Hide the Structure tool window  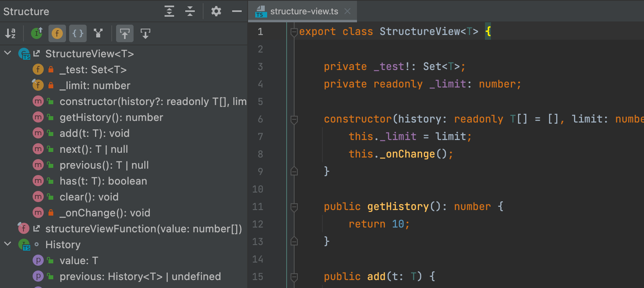pyautogui.click(x=237, y=11)
